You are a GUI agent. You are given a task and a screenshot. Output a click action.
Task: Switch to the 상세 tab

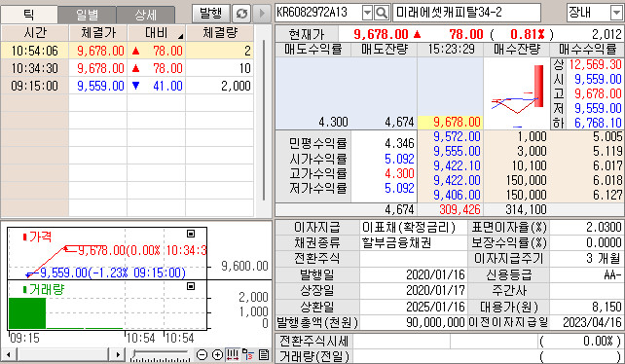145,15
